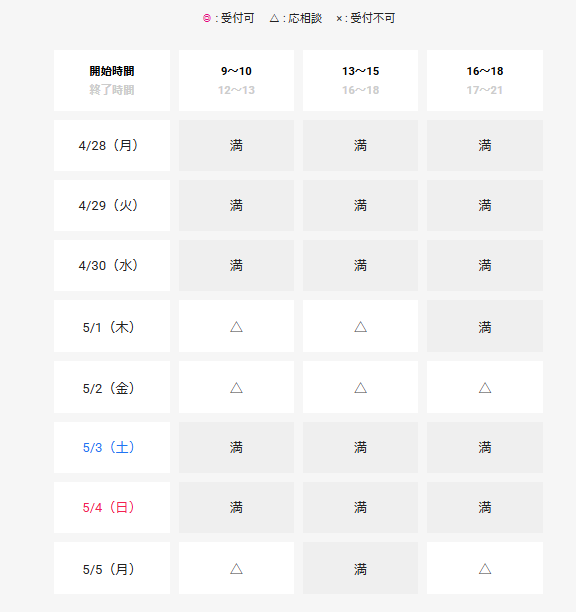
Task: Pick the 5/5 Monday 9~10 triangle slot
Action: tap(236, 568)
